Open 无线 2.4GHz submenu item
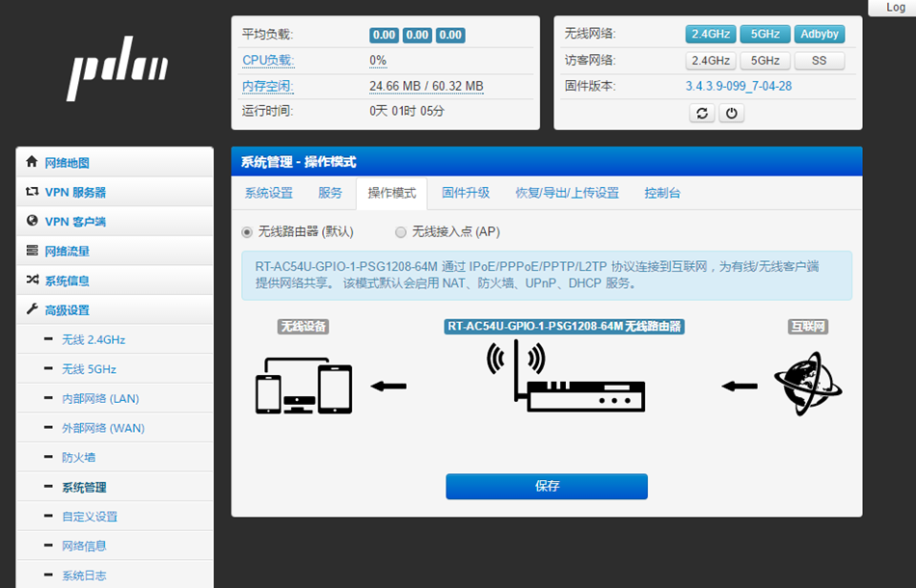This screenshot has width=916, height=588. (115, 339)
